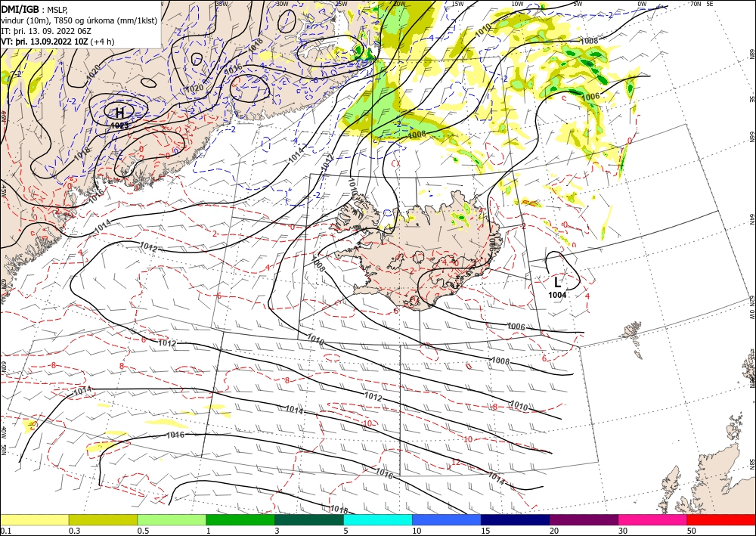Screen dimensions: 756x536
Task: Click the 66N latitude label on the right edge
Action: [x=752, y=137]
